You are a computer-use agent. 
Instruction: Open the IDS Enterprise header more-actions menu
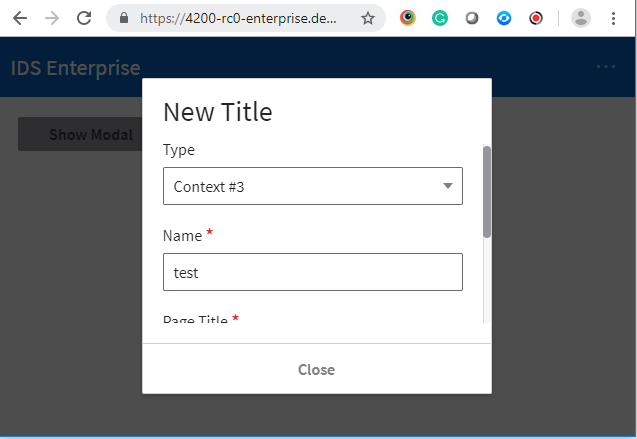coord(606,67)
